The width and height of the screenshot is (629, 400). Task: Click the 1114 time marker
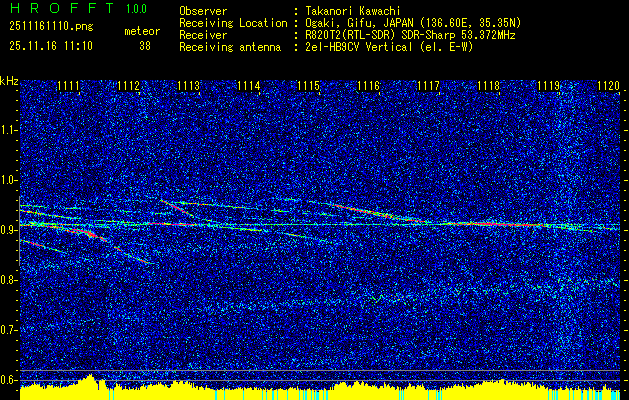248,85
